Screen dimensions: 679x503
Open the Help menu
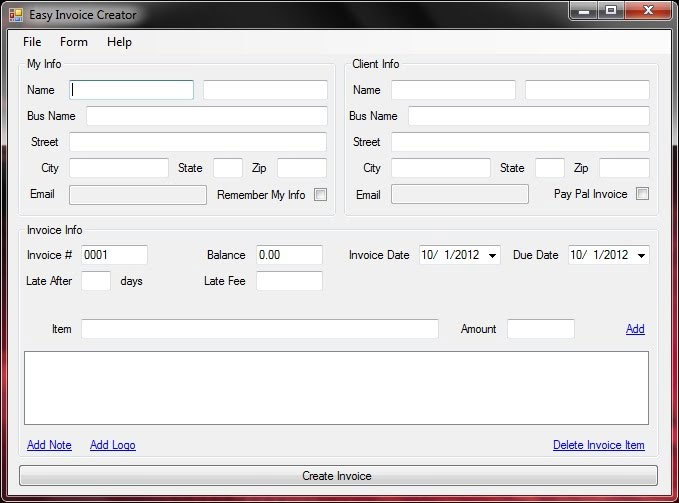(x=119, y=42)
